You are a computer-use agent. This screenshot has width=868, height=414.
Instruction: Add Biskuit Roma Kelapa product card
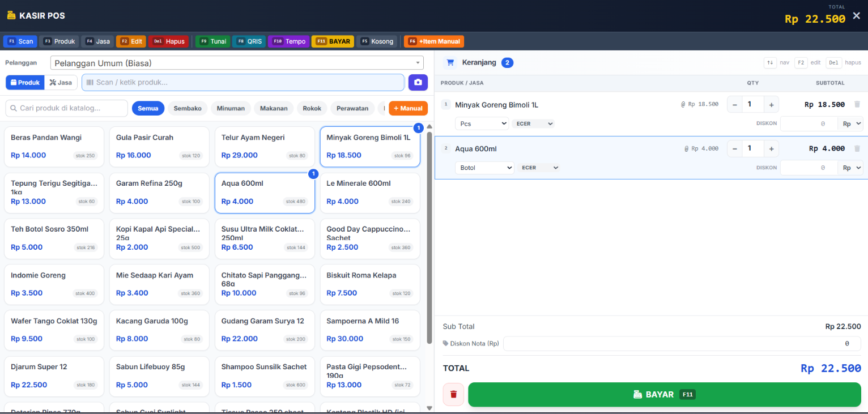(370, 284)
